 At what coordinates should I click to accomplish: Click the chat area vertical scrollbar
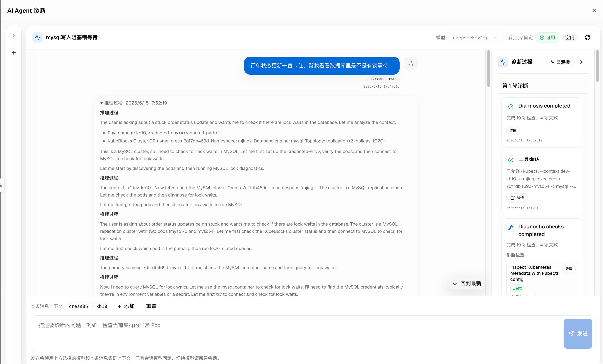point(488,68)
